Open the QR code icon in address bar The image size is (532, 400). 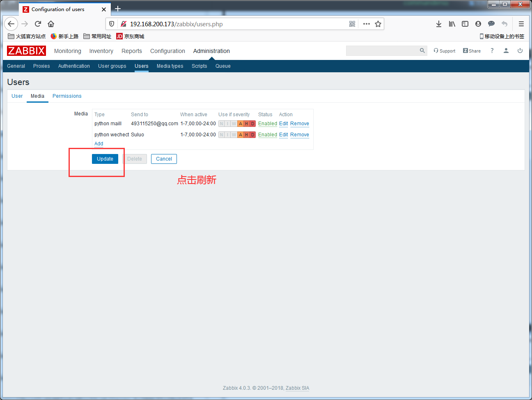click(x=352, y=24)
